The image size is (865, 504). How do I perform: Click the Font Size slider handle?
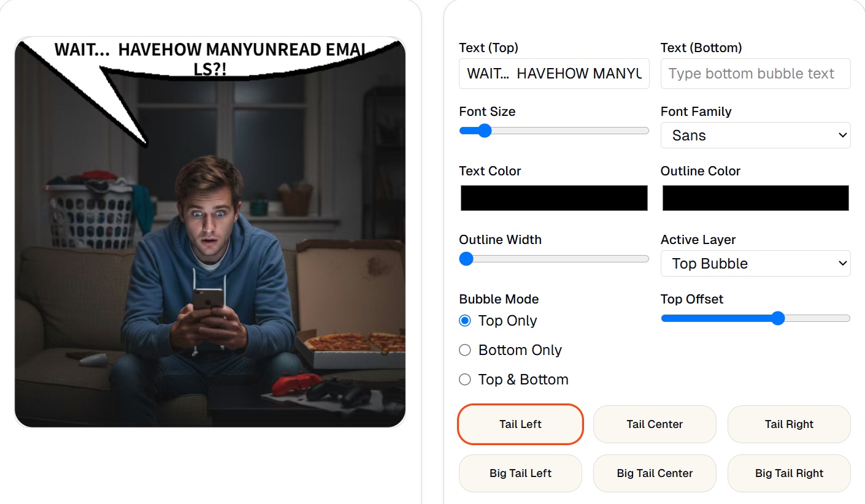pos(484,131)
